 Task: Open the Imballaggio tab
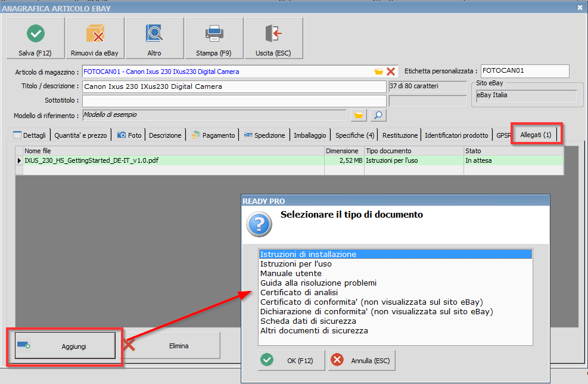310,135
